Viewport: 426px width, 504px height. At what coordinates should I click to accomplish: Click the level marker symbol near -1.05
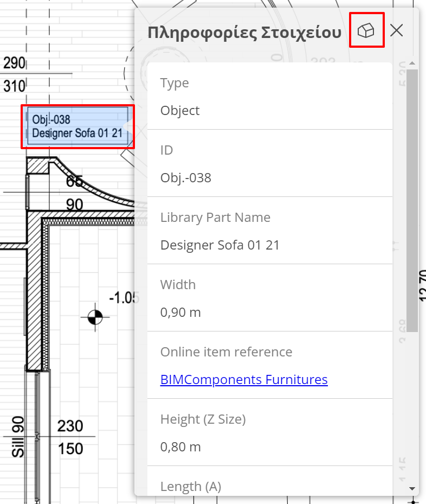pyautogui.click(x=95, y=317)
